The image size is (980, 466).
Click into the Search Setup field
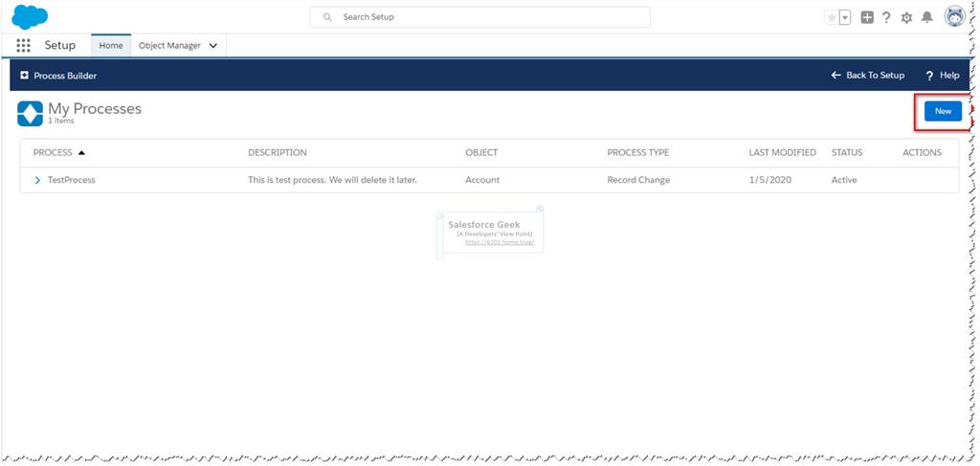(x=480, y=17)
